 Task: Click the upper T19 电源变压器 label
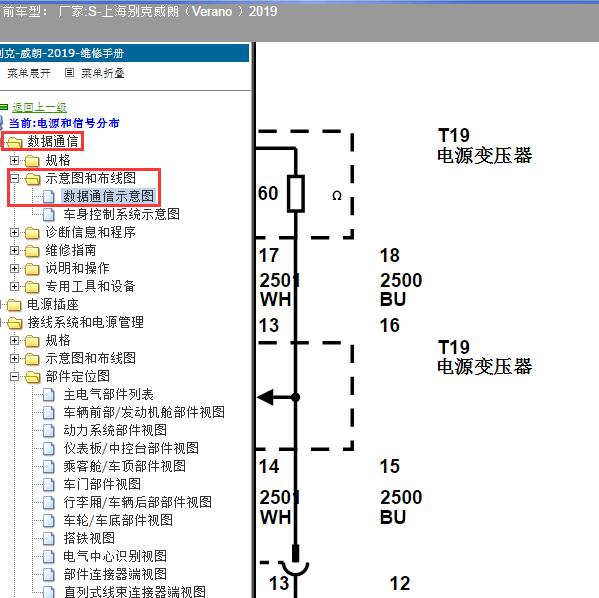point(484,146)
